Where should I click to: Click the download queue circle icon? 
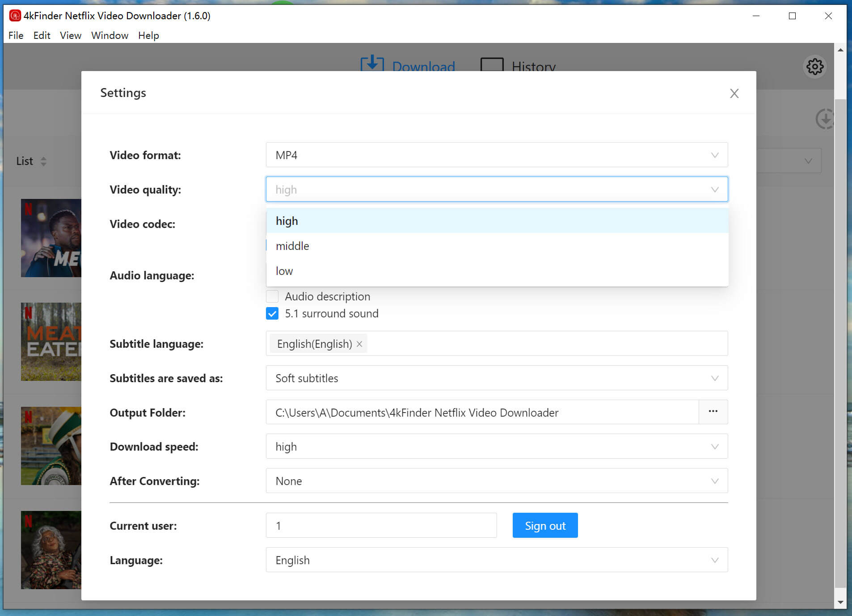pos(824,119)
